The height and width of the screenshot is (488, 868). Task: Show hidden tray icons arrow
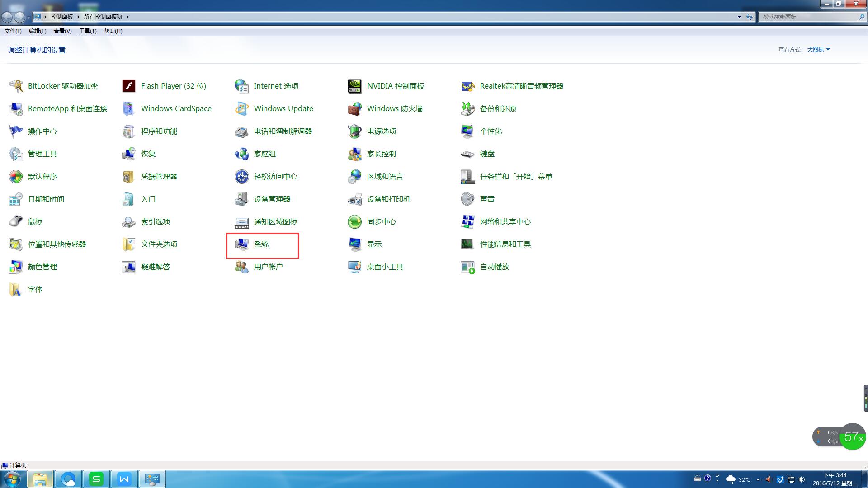pos(758,479)
